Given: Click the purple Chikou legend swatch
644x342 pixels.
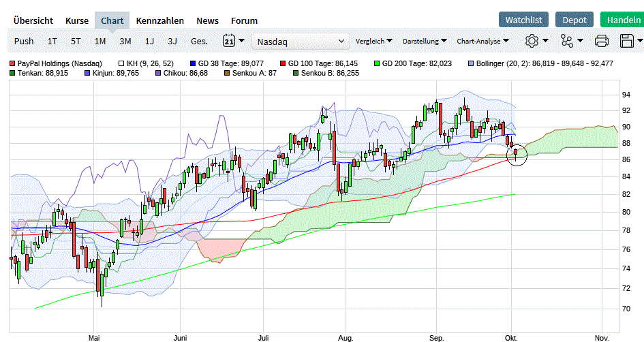Looking at the screenshot, I should (158, 73).
